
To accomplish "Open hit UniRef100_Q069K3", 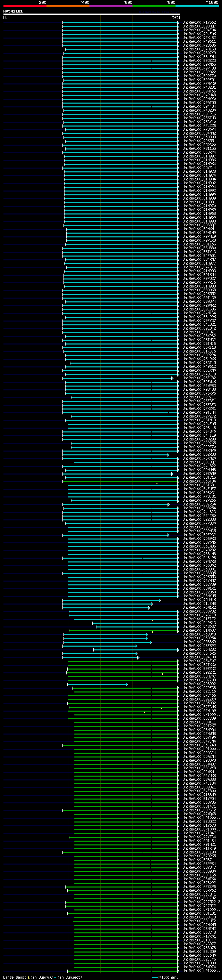I will [x=199, y=539].
